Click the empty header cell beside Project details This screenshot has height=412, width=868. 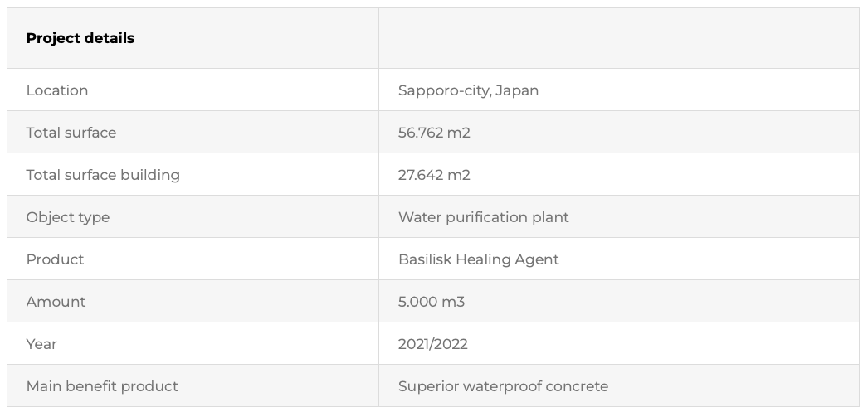(618, 38)
